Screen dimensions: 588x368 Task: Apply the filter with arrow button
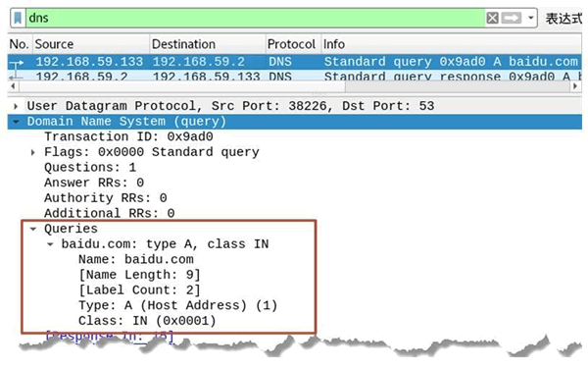pos(512,18)
